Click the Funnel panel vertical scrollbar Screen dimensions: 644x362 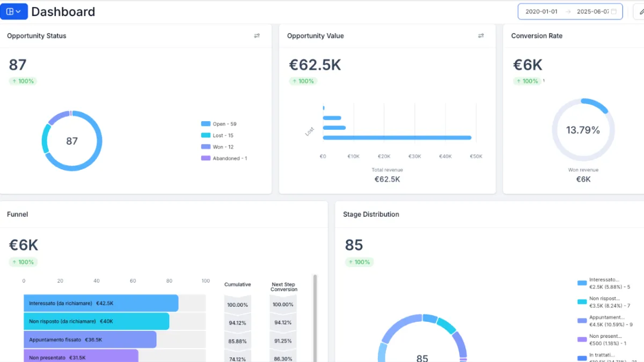[315, 318]
